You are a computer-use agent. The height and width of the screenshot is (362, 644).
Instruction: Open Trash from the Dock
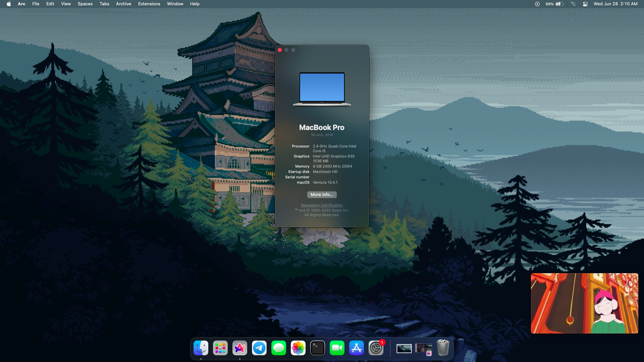tap(443, 348)
